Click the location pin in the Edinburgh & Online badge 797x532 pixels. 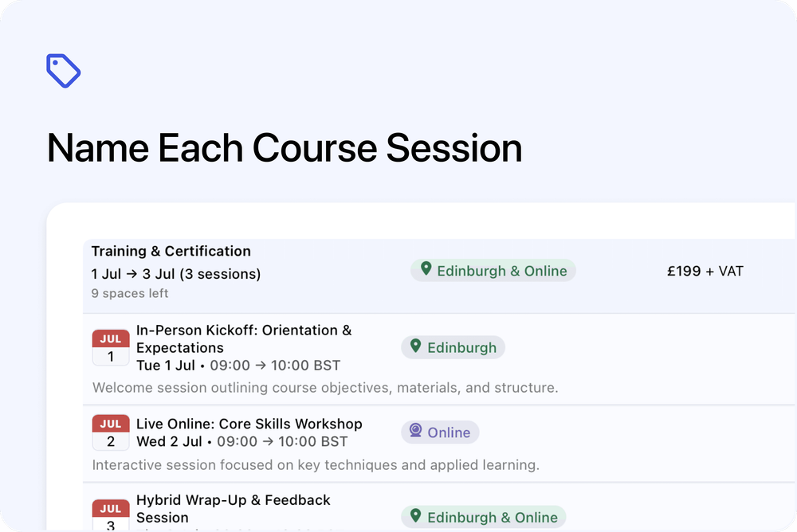(426, 270)
